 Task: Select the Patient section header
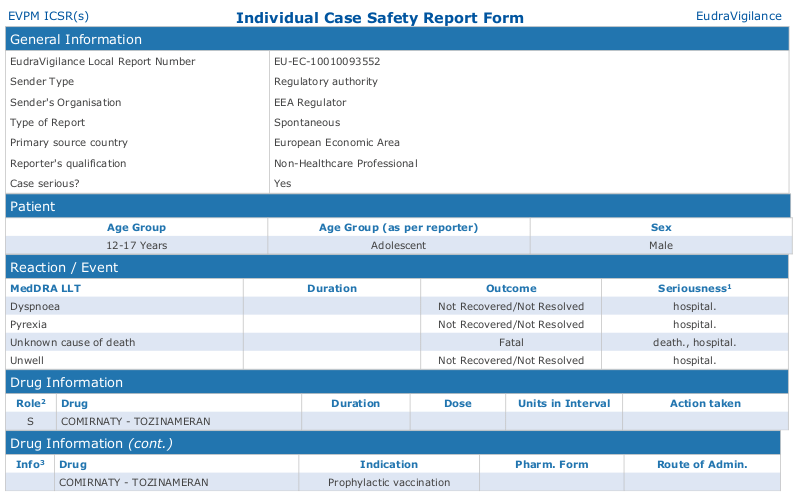click(x=33, y=207)
